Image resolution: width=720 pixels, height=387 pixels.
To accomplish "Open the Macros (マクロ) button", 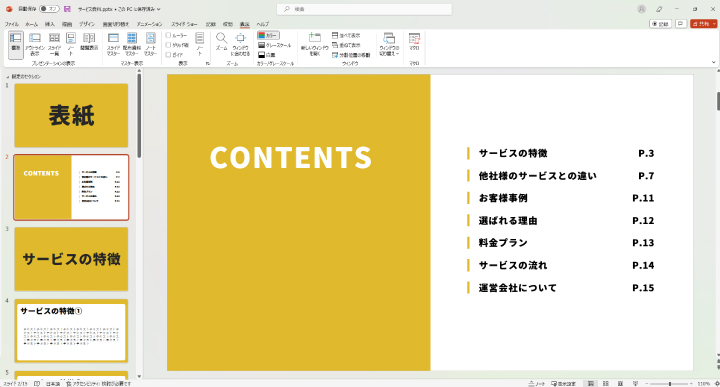I will click(414, 42).
